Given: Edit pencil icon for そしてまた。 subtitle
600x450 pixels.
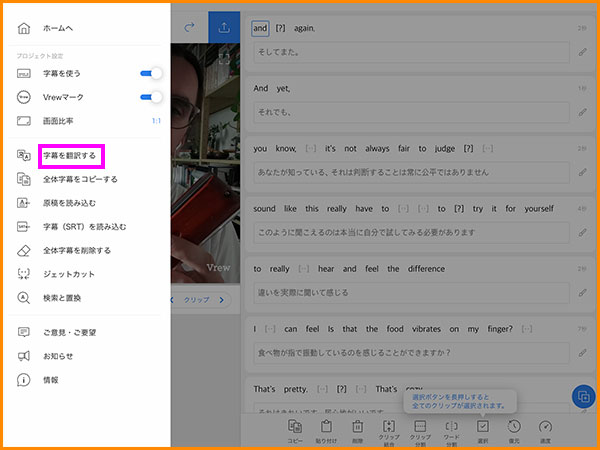Looking at the screenshot, I should [582, 52].
